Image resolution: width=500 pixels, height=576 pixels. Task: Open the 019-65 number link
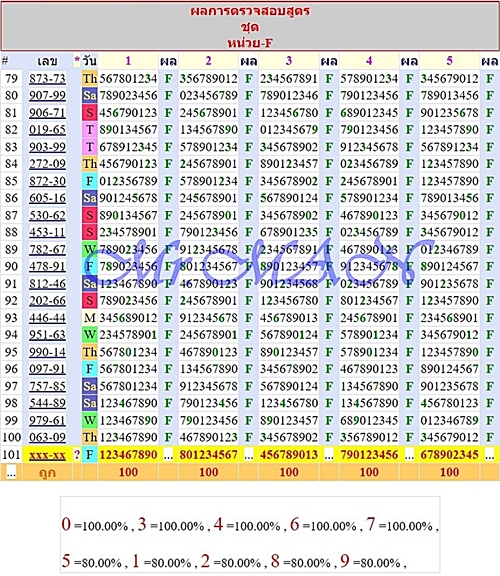pyautogui.click(x=47, y=130)
